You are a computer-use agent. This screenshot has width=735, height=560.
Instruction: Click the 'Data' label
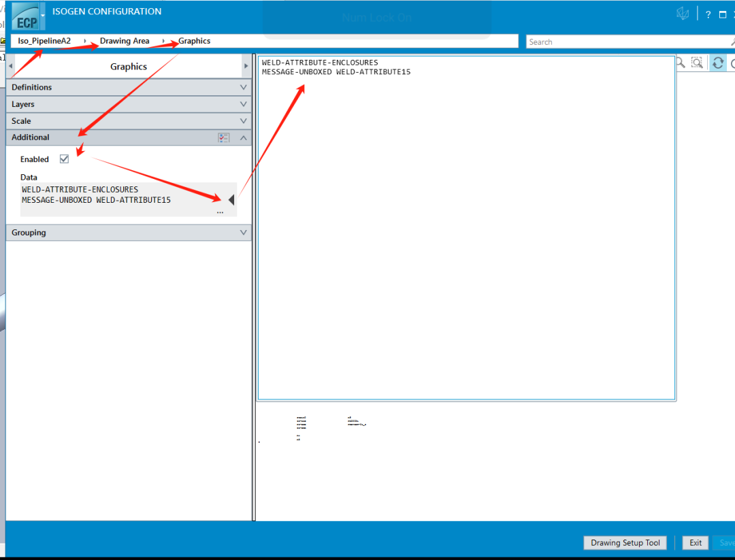click(x=29, y=177)
